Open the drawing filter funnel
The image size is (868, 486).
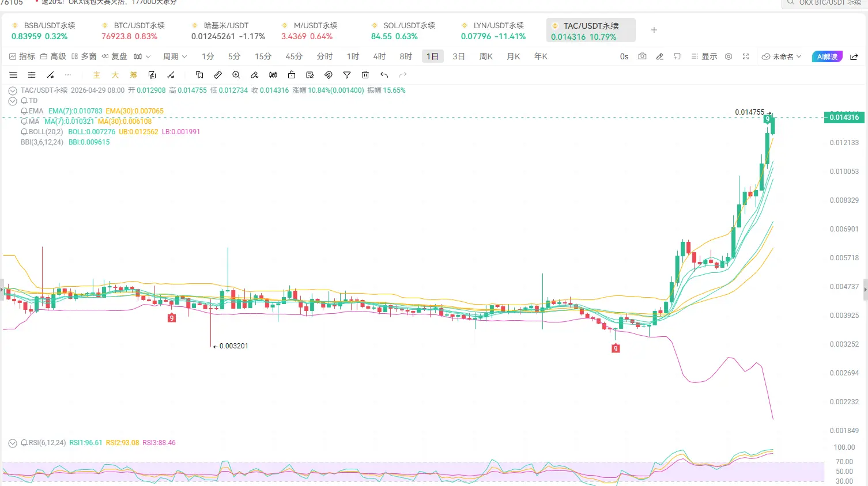tap(347, 75)
